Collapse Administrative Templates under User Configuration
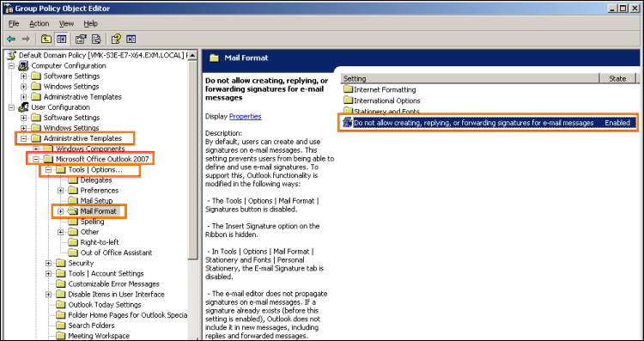Image resolution: width=644 pixels, height=341 pixels. [24, 138]
